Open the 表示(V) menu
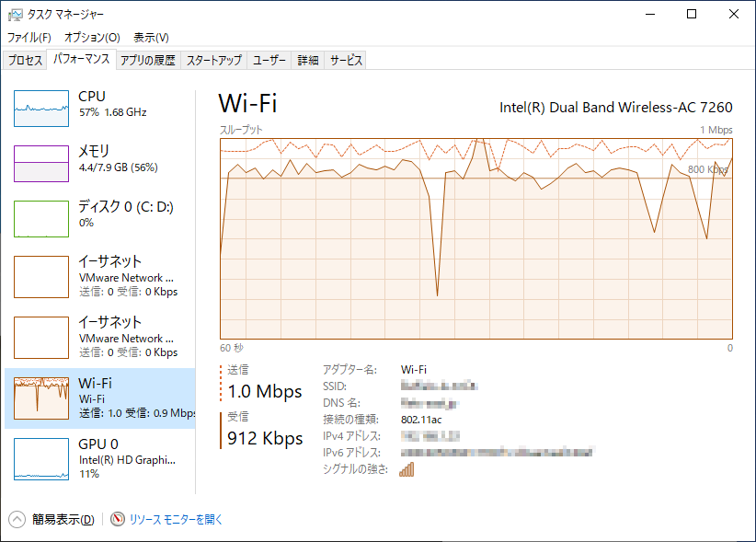The image size is (756, 542). point(151,38)
